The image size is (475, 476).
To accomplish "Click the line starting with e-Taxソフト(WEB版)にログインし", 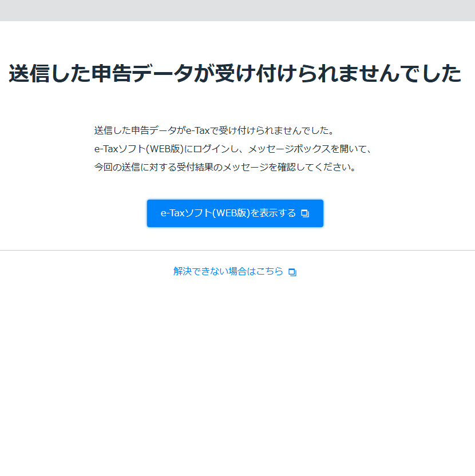I will coord(233,149).
